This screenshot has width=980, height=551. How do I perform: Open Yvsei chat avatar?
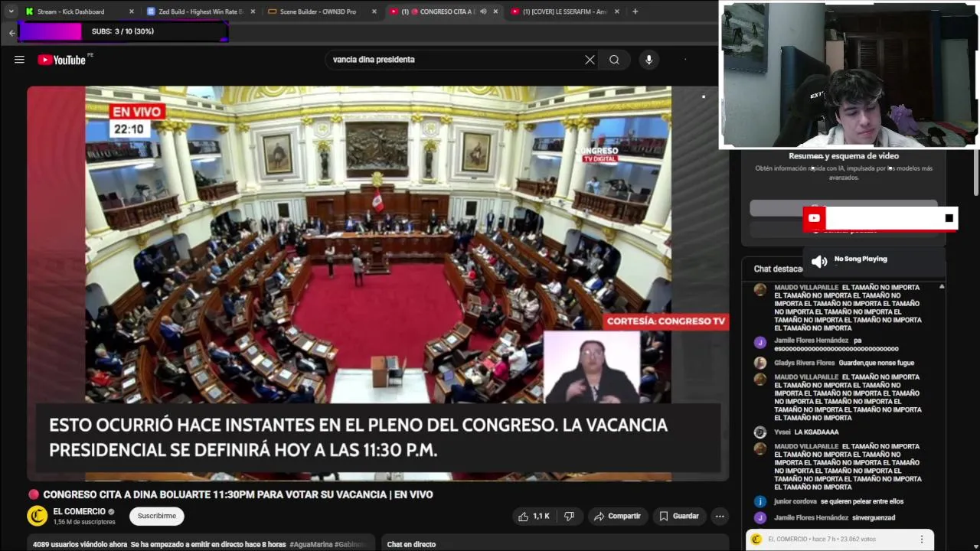pos(760,432)
